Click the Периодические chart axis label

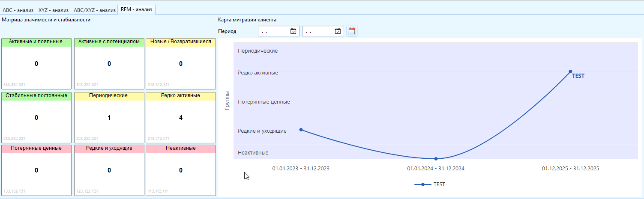point(258,51)
